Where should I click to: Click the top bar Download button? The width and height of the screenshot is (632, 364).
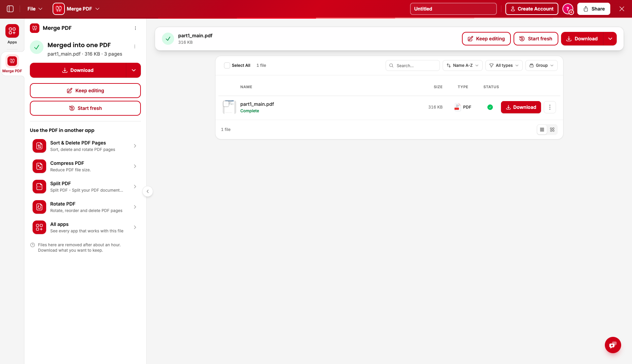pyautogui.click(x=582, y=39)
